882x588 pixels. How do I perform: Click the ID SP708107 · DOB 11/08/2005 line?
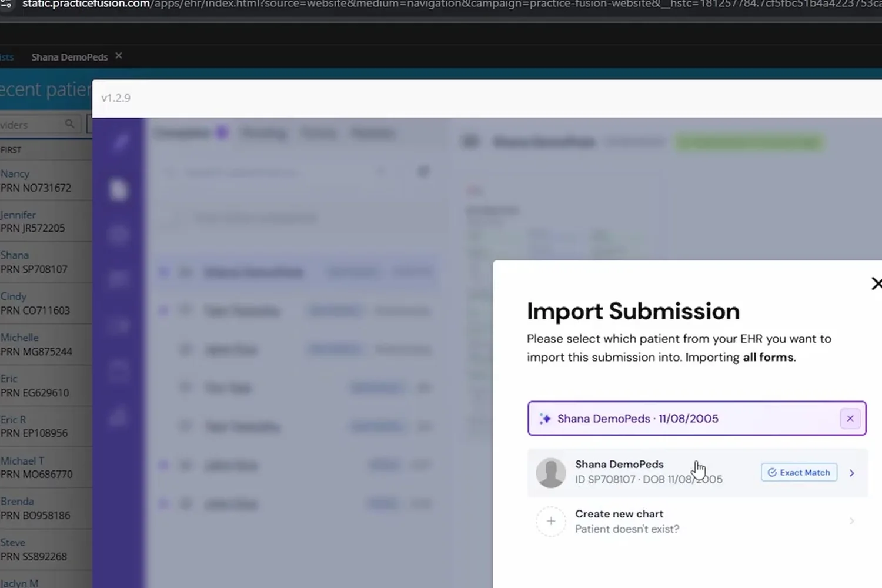[x=649, y=479]
